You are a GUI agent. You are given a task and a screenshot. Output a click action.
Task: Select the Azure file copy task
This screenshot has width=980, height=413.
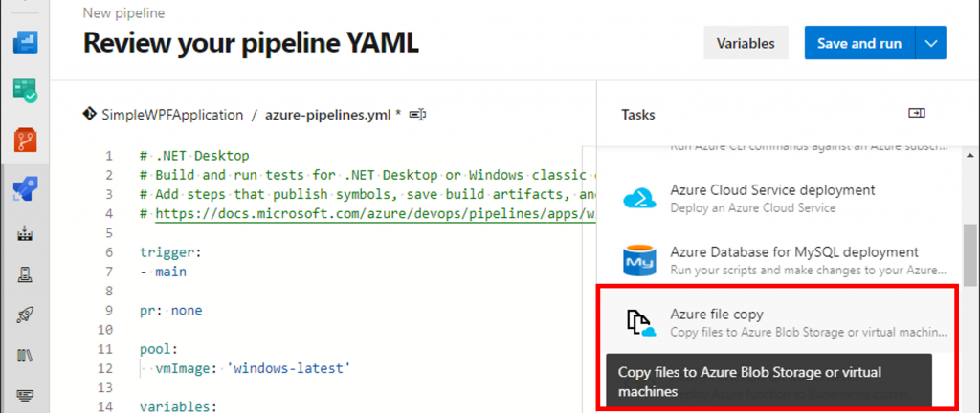coord(777,322)
